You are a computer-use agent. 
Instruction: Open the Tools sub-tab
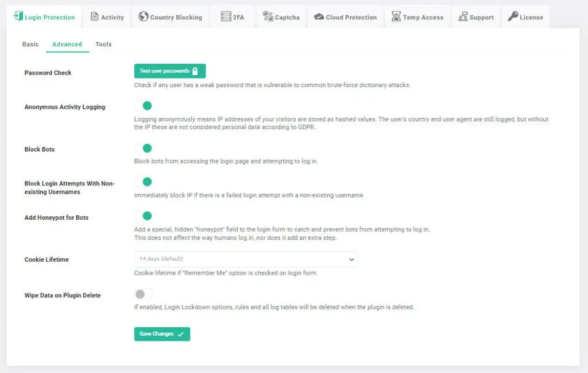[x=103, y=44]
